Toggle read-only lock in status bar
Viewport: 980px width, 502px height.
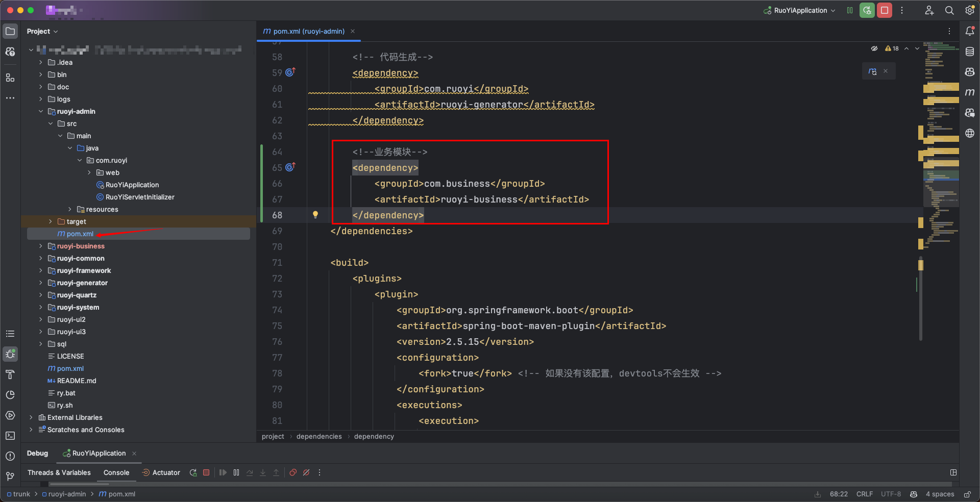[x=967, y=494]
